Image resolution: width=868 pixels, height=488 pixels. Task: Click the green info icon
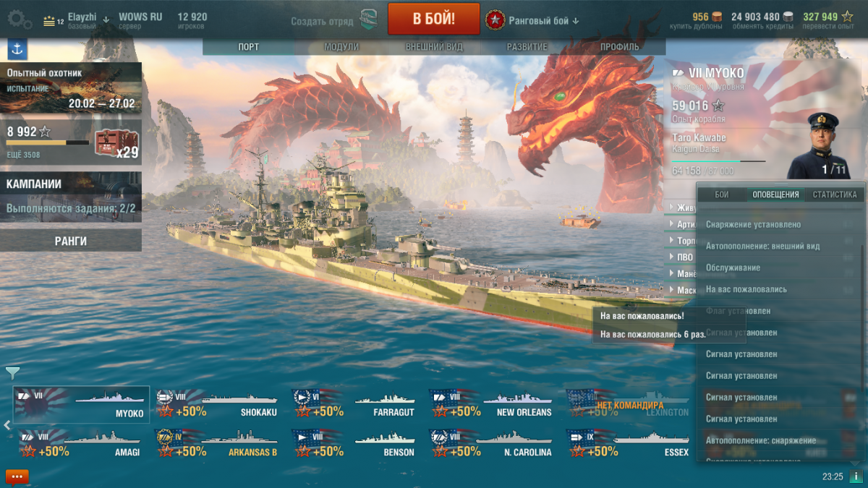(x=856, y=476)
